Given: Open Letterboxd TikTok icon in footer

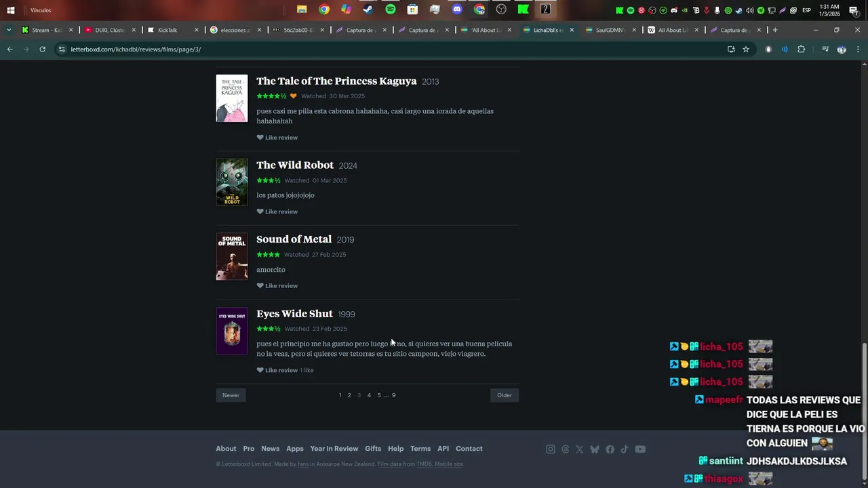Looking at the screenshot, I should (625, 449).
